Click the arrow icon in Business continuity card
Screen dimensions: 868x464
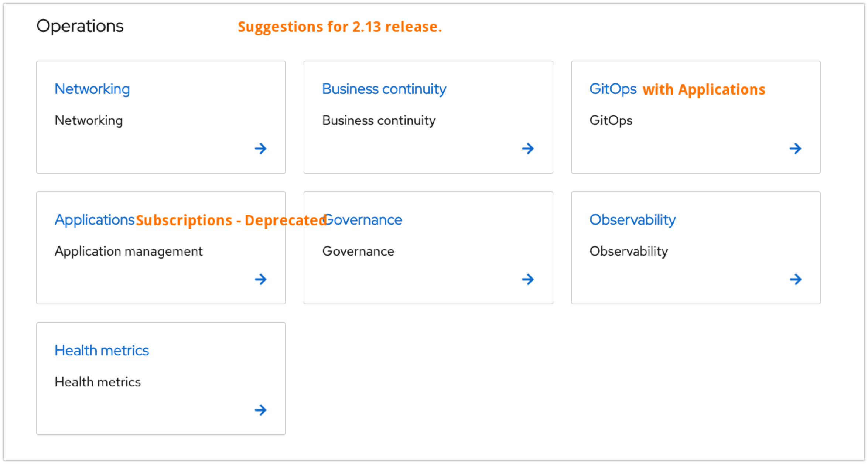(x=528, y=149)
